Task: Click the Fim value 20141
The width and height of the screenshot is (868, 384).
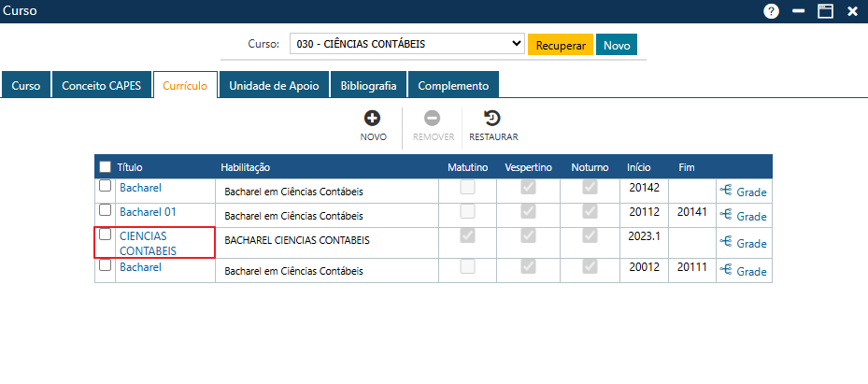Action: [692, 211]
